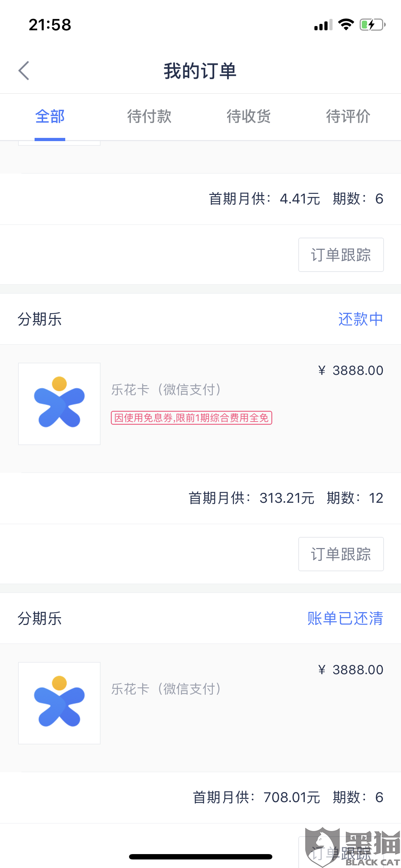Tap the cellular signal bars icon

pos(323,25)
